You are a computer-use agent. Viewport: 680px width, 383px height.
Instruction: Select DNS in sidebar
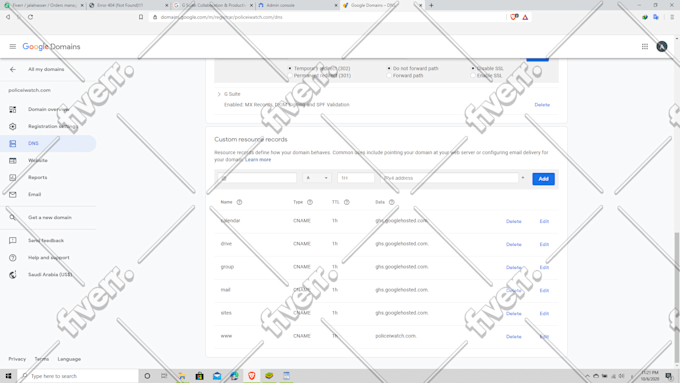pyautogui.click(x=48, y=143)
